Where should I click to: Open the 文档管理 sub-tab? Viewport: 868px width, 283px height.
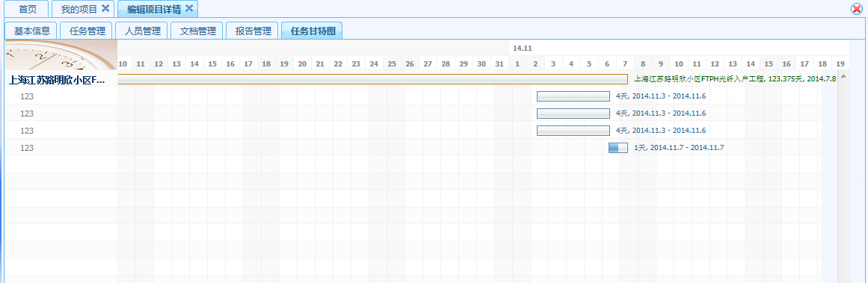tap(197, 31)
